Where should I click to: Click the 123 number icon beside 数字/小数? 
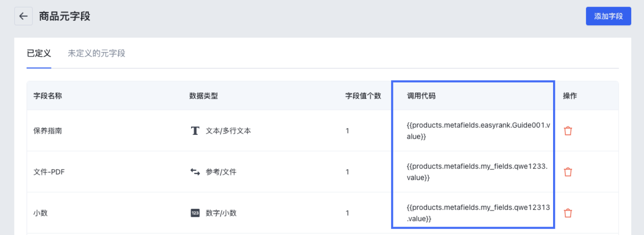195,213
